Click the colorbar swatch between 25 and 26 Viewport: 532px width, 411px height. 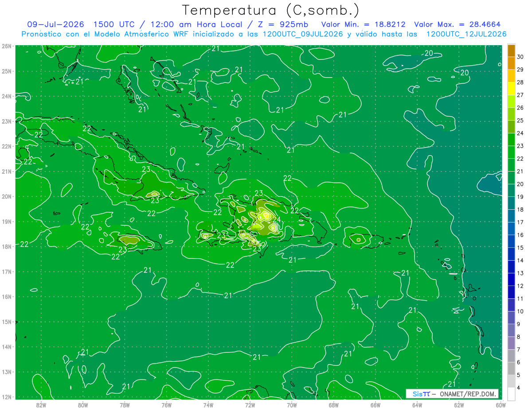[511, 114]
